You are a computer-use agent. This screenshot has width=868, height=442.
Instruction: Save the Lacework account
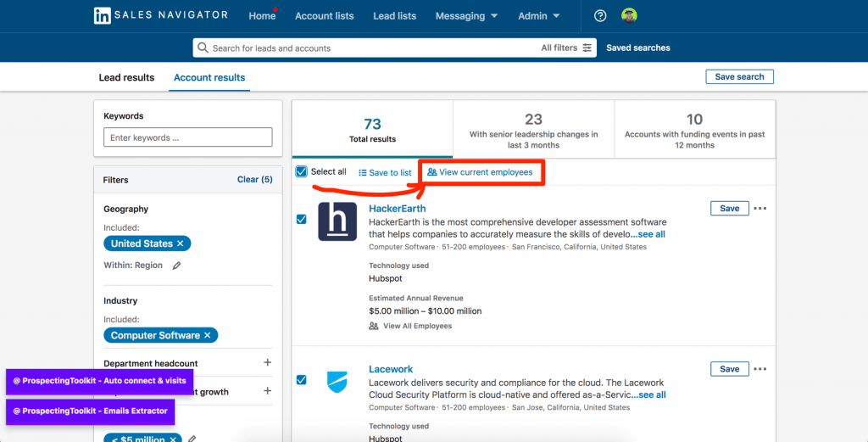pos(729,369)
